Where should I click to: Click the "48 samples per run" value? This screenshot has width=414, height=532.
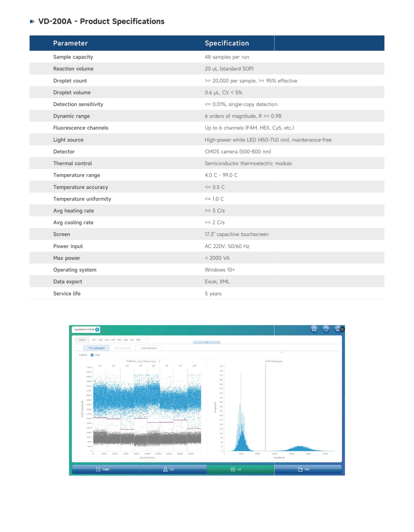click(x=227, y=57)
